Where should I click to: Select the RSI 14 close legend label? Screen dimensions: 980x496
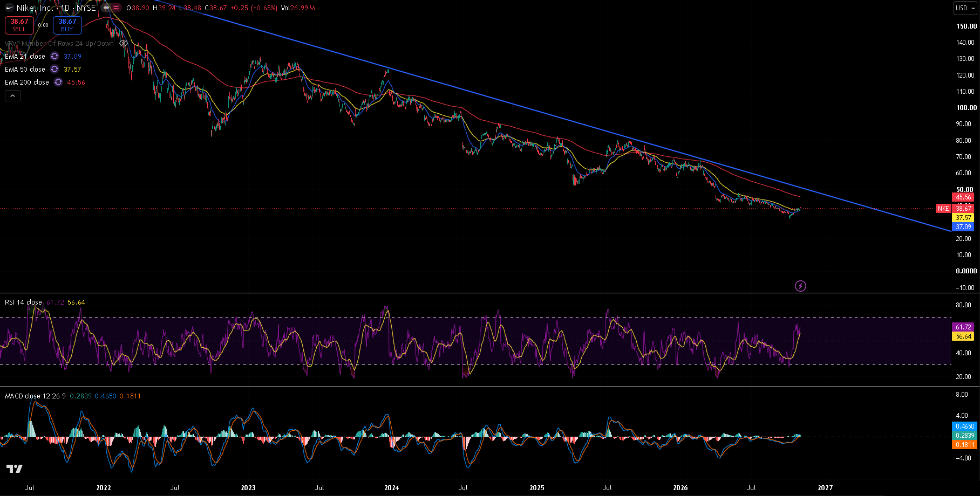[23, 302]
